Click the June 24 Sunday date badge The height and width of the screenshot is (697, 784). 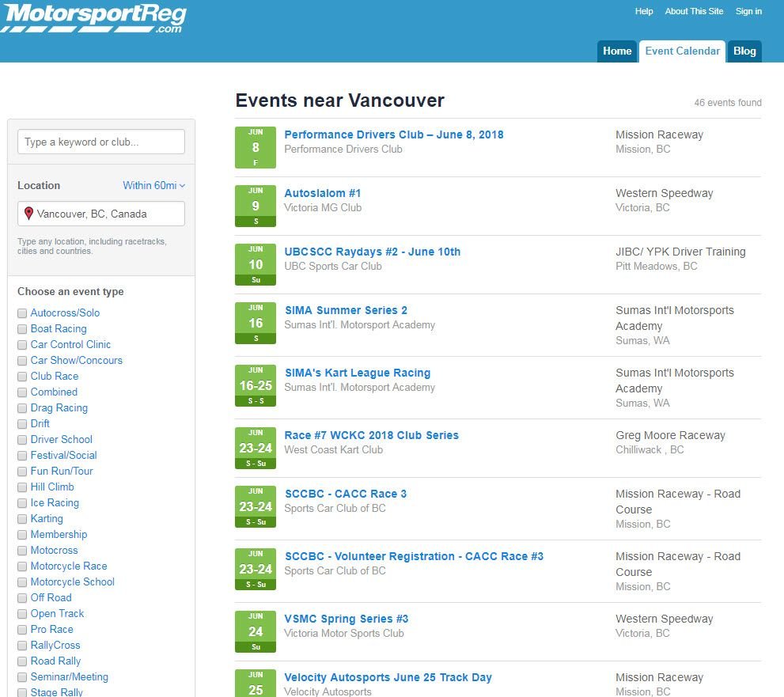pyautogui.click(x=256, y=631)
